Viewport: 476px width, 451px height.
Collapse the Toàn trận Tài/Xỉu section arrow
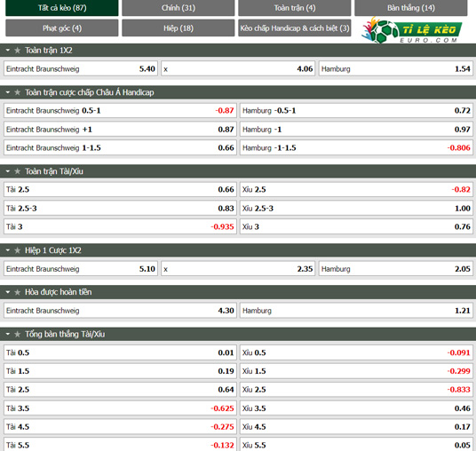[8, 171]
